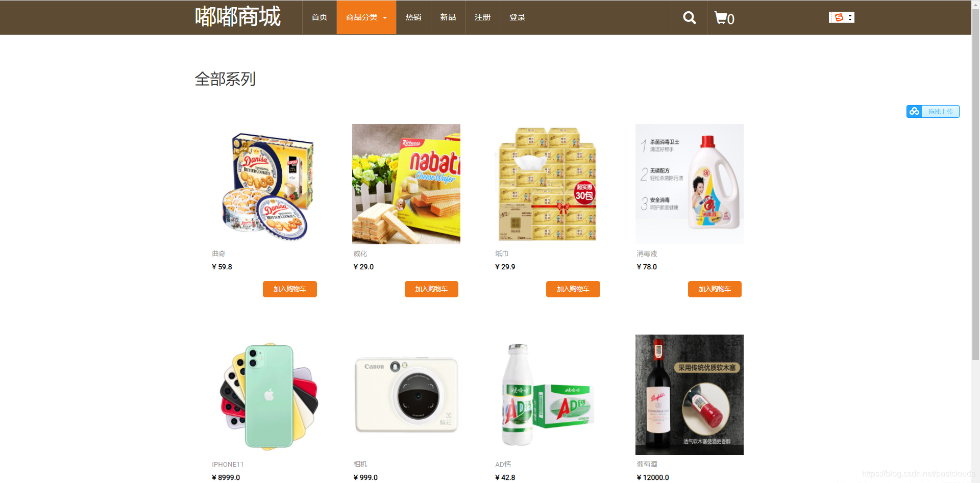Select the 新品 navigation item
This screenshot has height=483, width=980.
click(x=448, y=17)
